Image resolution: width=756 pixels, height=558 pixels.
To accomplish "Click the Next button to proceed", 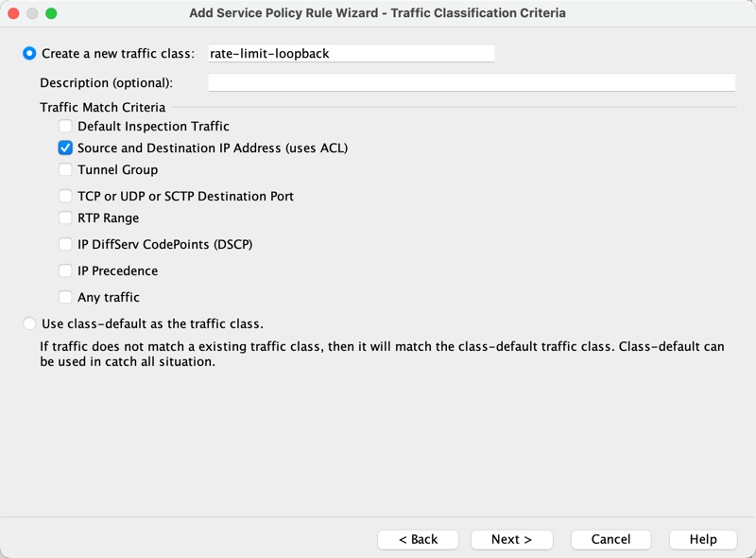I will [x=511, y=538].
